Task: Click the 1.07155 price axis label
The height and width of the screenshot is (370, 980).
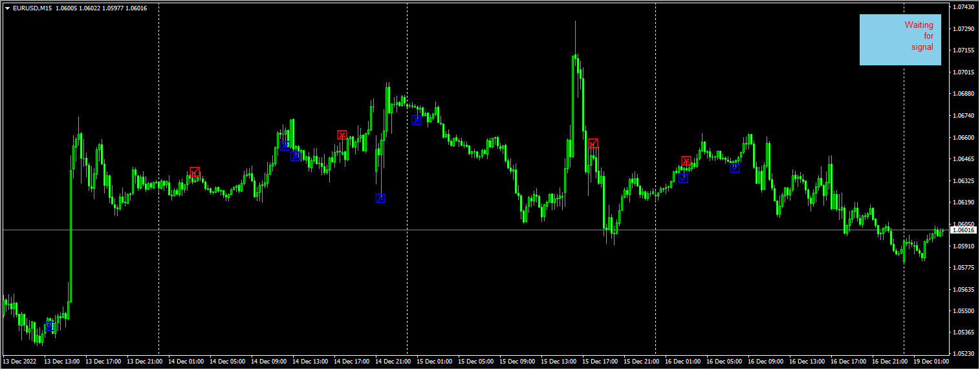Action: point(964,50)
